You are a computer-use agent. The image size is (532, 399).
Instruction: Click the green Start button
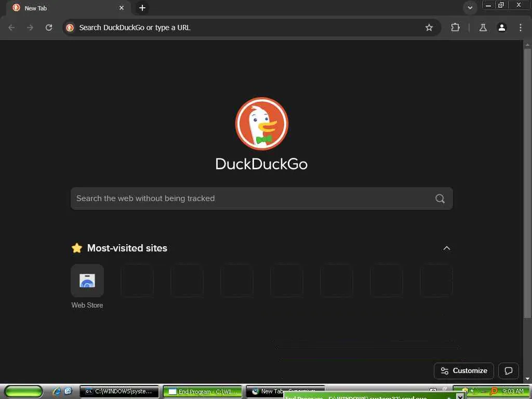23,392
